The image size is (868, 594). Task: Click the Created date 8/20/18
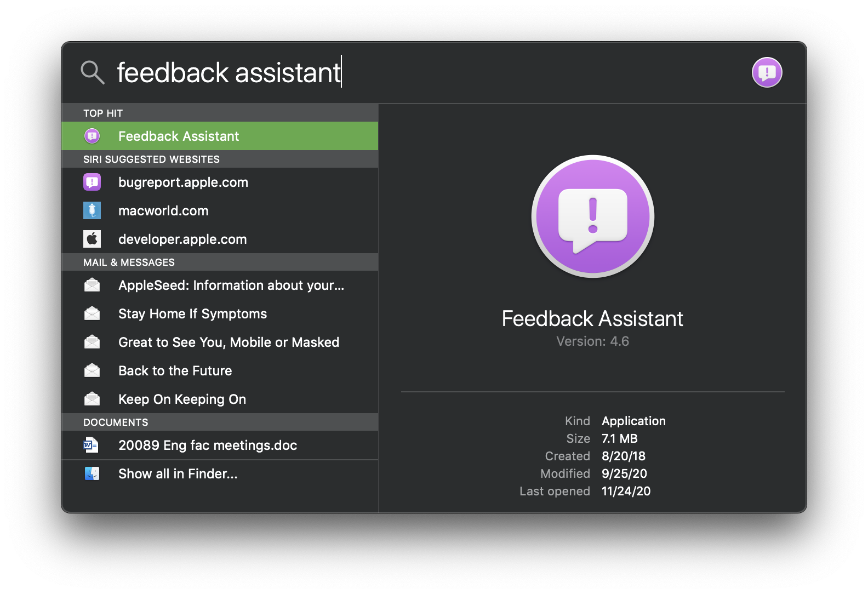click(x=624, y=456)
